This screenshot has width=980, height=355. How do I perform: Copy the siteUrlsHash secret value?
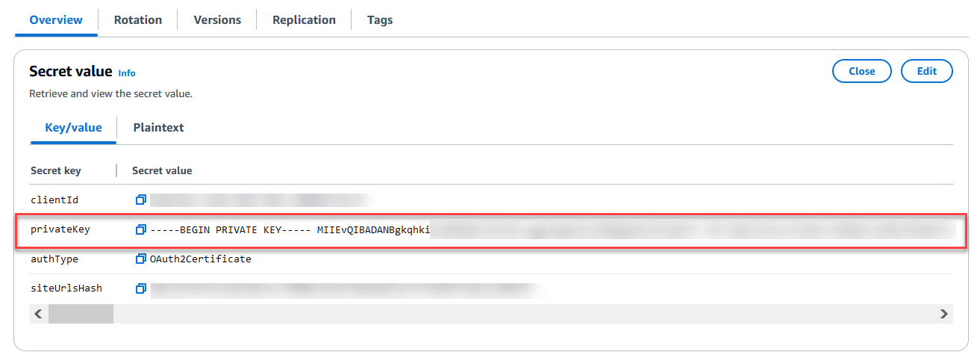point(140,288)
